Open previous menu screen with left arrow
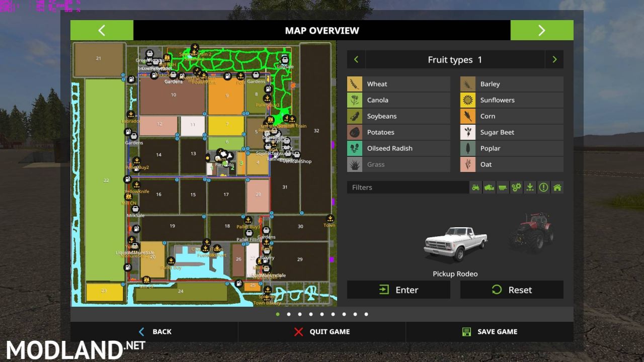644x362 pixels. 102,30
